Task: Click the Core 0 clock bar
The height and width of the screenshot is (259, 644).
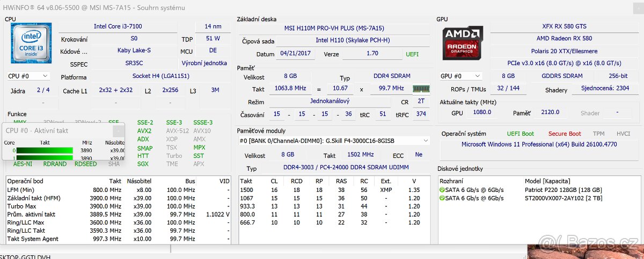Action: click(44, 150)
